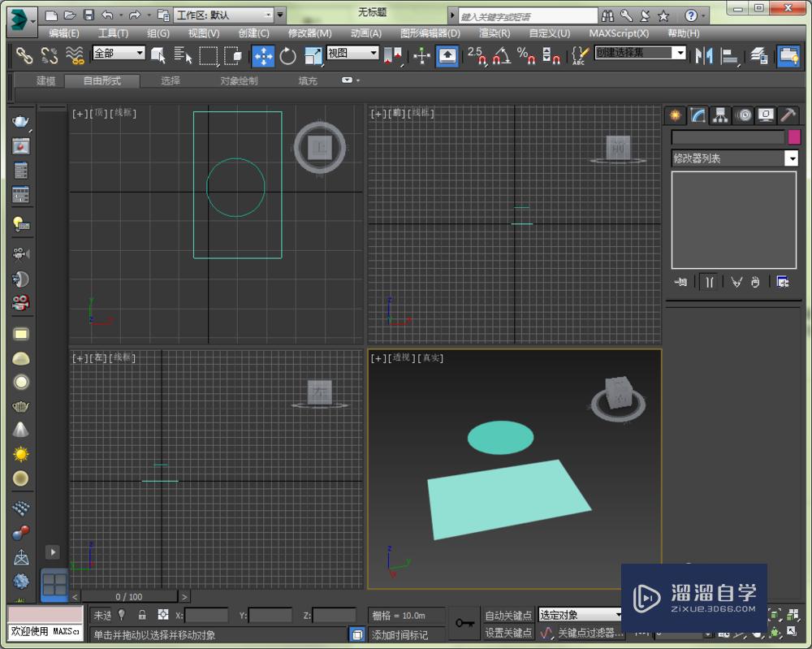Click the Link tool chain icon
Image resolution: width=812 pixels, height=649 pixels.
pyautogui.click(x=25, y=55)
